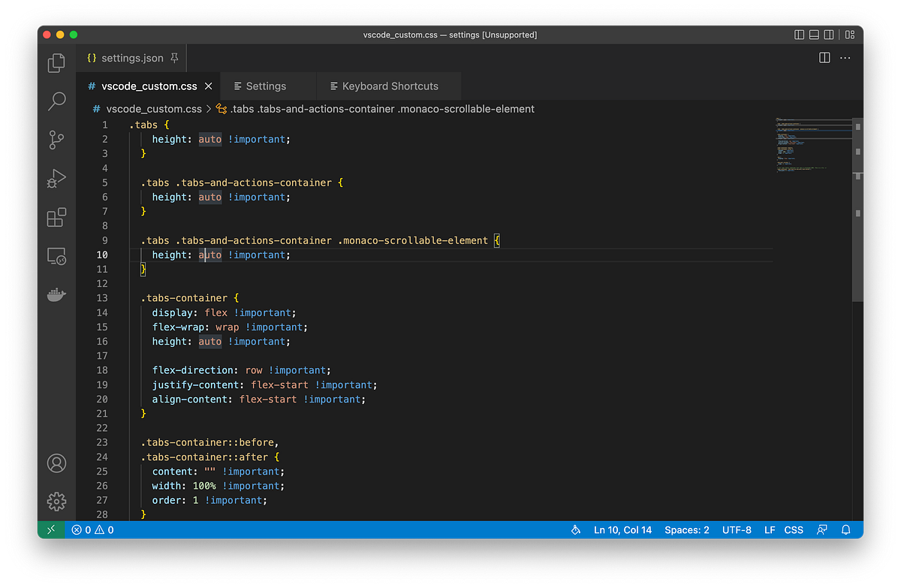
Task: Unpin the settings.json tab
Action: [x=173, y=57]
